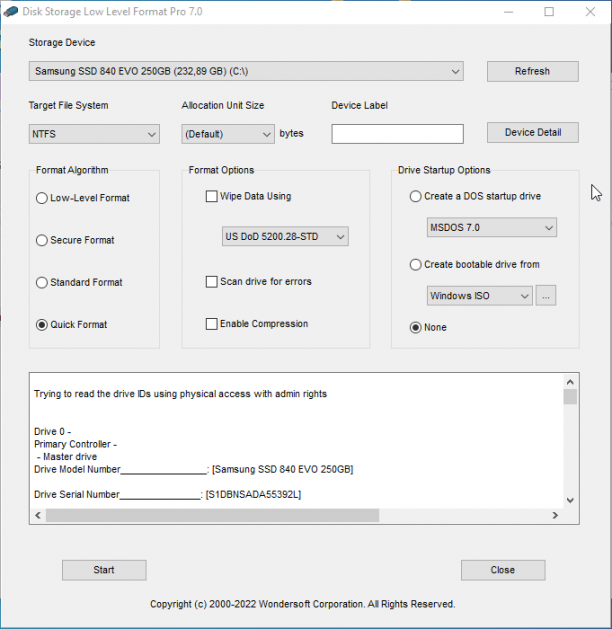Click the Drive Serial Number line
The width and height of the screenshot is (612, 629).
(x=168, y=495)
